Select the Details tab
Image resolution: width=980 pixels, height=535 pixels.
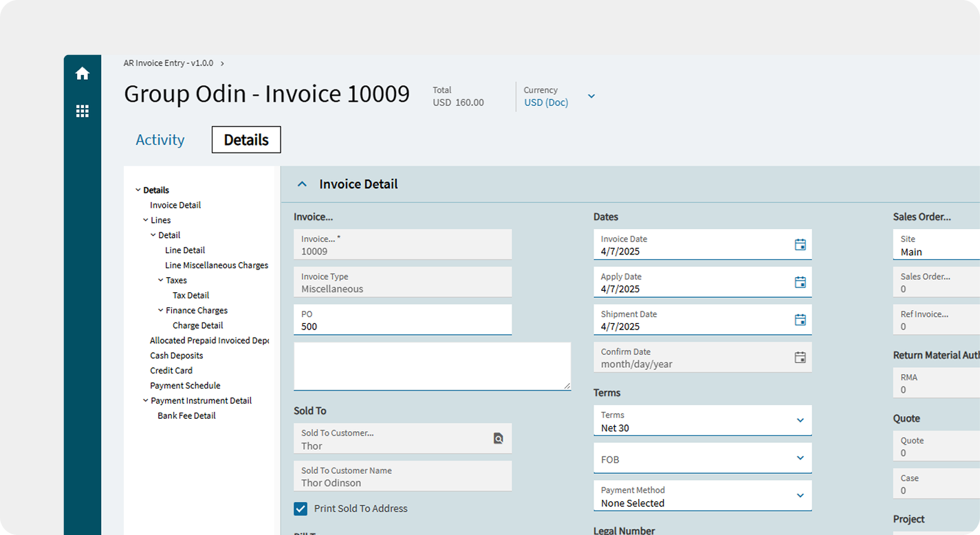pyautogui.click(x=246, y=140)
